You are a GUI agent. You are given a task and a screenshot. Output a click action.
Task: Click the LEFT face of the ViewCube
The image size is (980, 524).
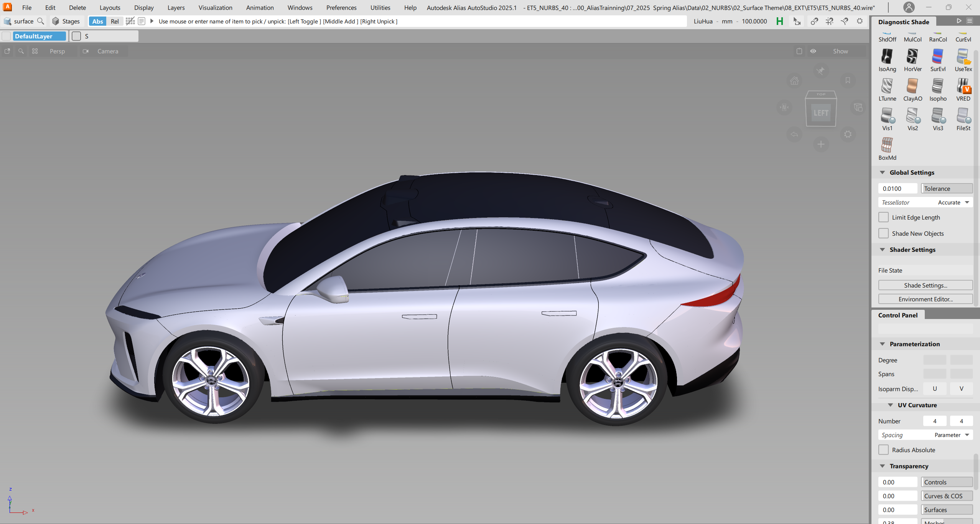[821, 113]
